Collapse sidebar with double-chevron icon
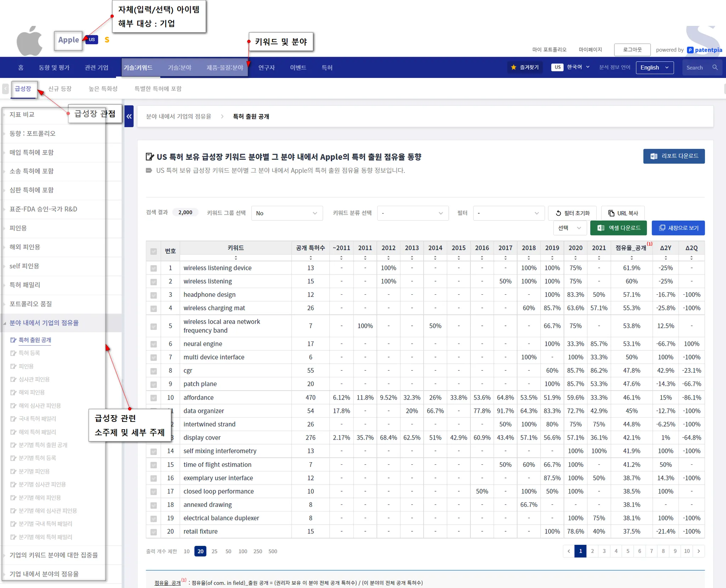Screen dimensions: 726x588 tap(129, 116)
